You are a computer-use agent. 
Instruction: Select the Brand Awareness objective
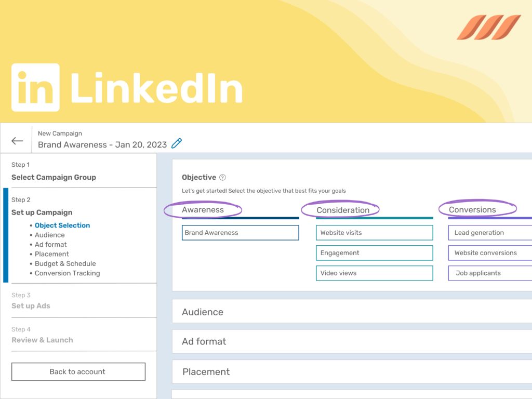[x=240, y=233]
